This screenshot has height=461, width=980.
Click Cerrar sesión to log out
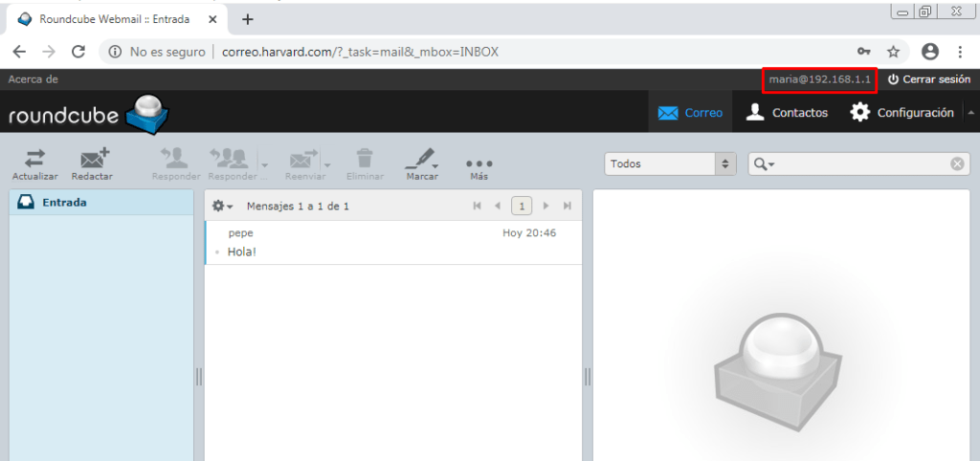tap(928, 79)
